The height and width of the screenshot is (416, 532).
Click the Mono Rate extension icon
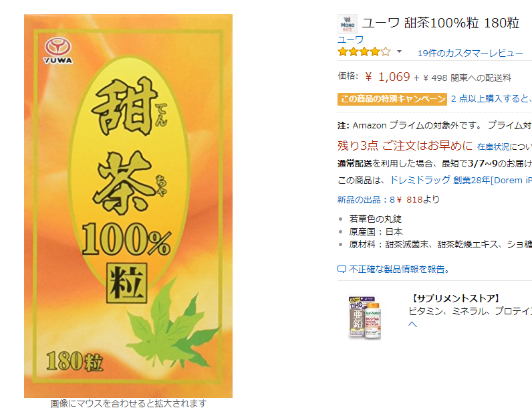pyautogui.click(x=348, y=24)
